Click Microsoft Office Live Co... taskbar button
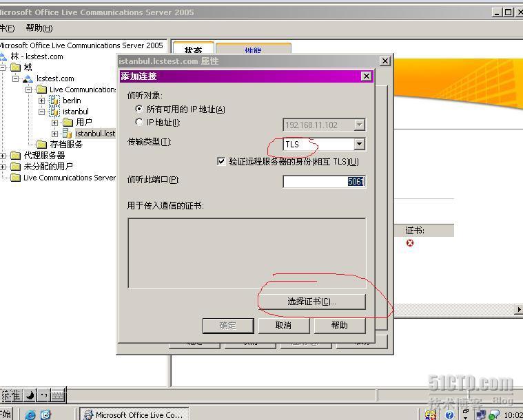The image size is (523, 420). coord(134,414)
